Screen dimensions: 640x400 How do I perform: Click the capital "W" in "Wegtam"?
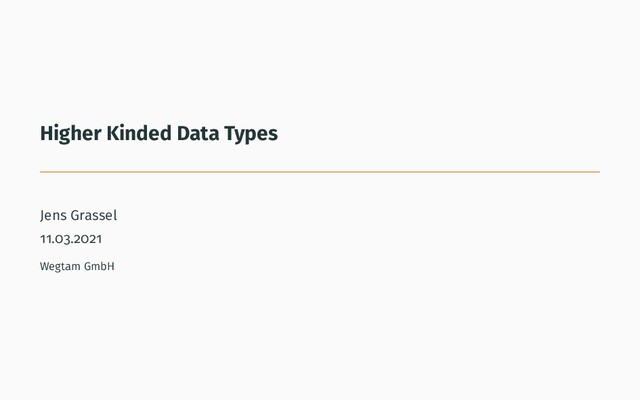(x=45, y=266)
